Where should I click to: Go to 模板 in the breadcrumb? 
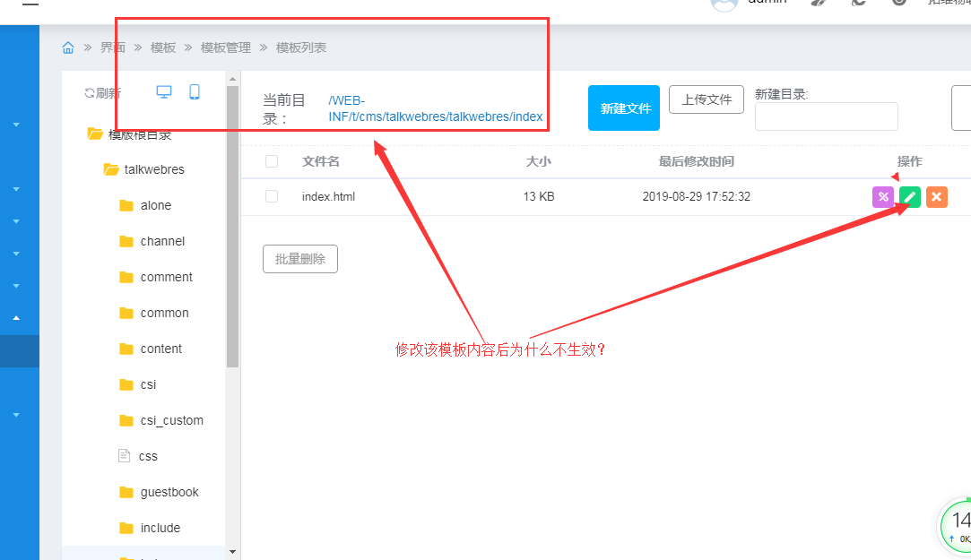click(163, 47)
